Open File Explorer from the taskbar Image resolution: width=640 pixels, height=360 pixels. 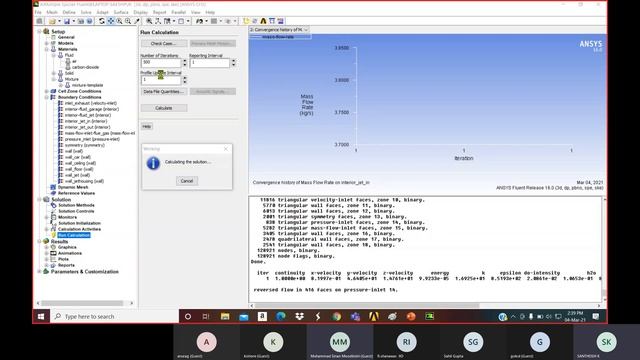tap(225, 316)
